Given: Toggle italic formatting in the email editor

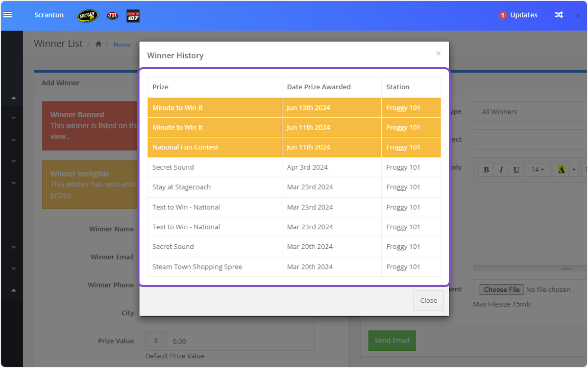Looking at the screenshot, I should click(x=501, y=170).
